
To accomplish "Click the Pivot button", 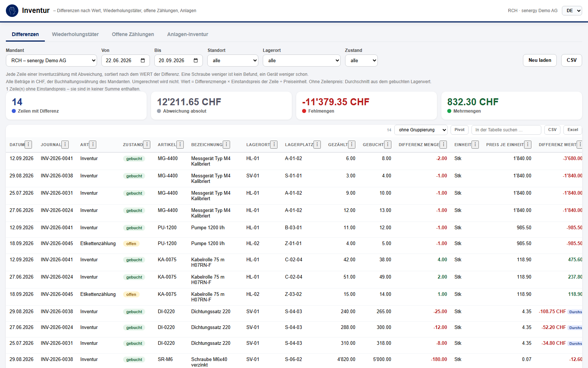I will [x=459, y=130].
